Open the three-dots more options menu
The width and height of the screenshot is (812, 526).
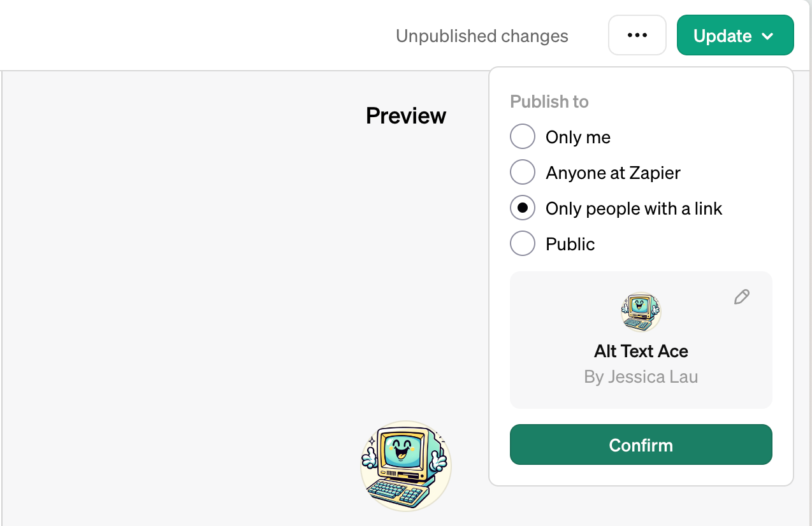pos(637,36)
